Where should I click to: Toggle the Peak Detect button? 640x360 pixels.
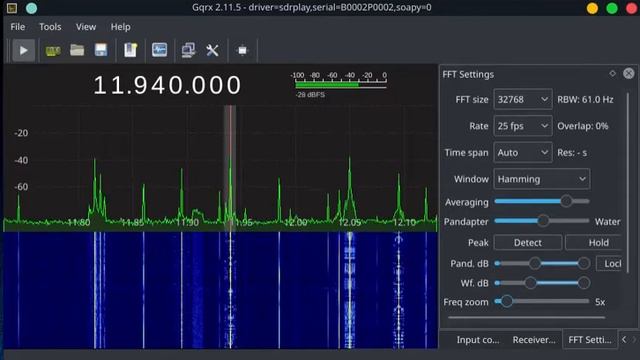pos(527,242)
